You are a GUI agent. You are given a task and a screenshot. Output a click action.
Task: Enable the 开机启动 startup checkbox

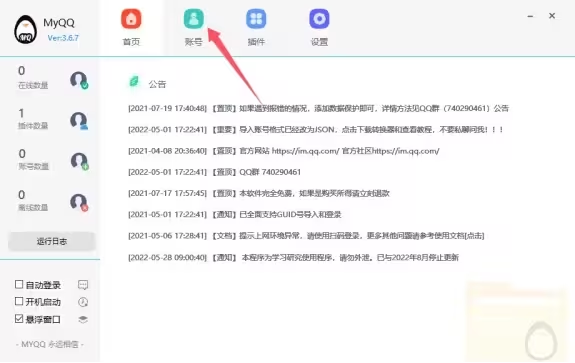[19, 301]
